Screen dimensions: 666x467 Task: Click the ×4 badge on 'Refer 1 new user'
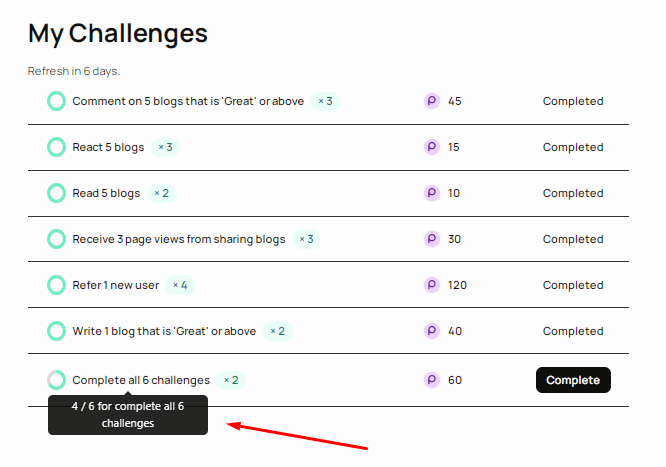tap(180, 285)
